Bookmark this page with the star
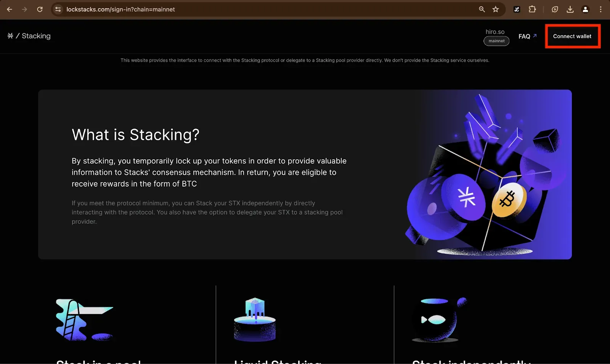Viewport: 610px width, 364px height. tap(496, 9)
